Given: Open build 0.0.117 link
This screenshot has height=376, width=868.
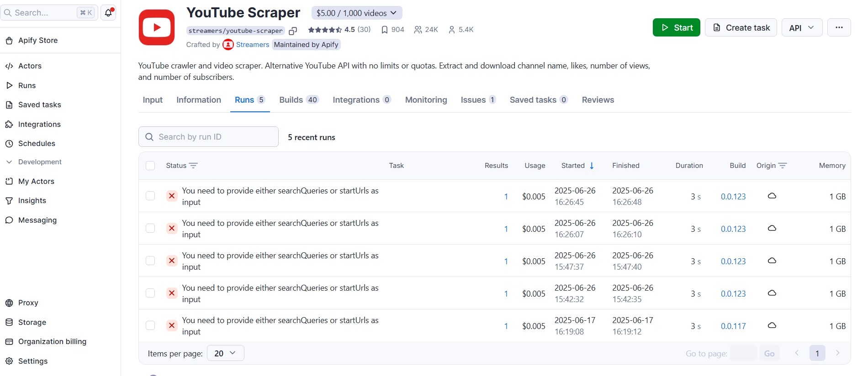Looking at the screenshot, I should pyautogui.click(x=733, y=326).
